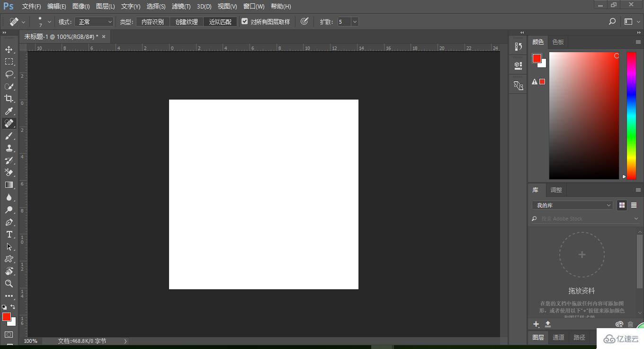Select the Zoom tool
The height and width of the screenshot is (349, 644).
9,284
